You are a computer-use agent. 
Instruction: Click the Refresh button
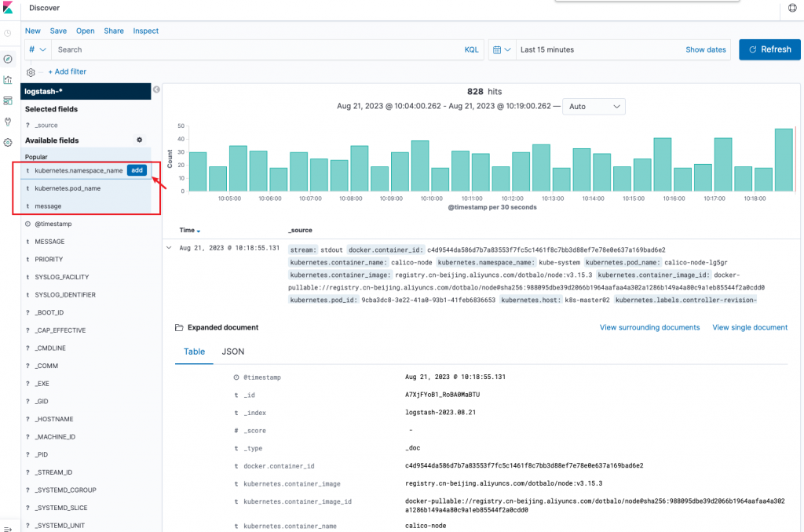point(769,49)
